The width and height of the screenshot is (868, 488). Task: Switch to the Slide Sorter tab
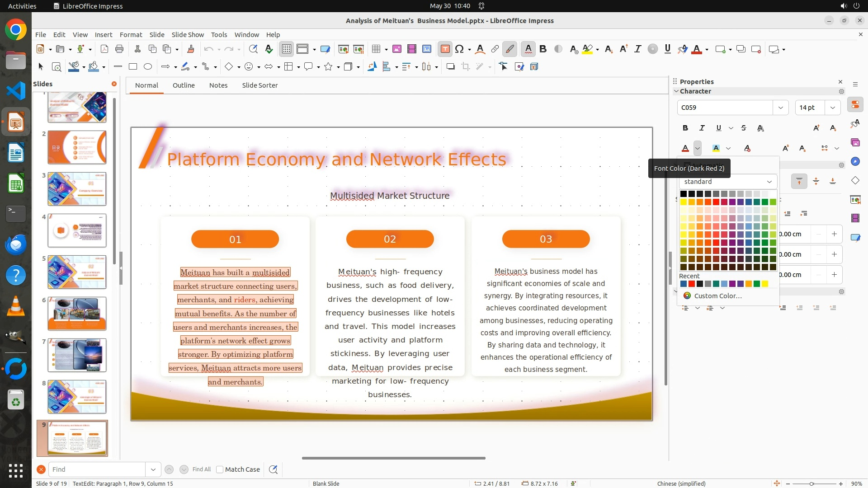pyautogui.click(x=259, y=85)
